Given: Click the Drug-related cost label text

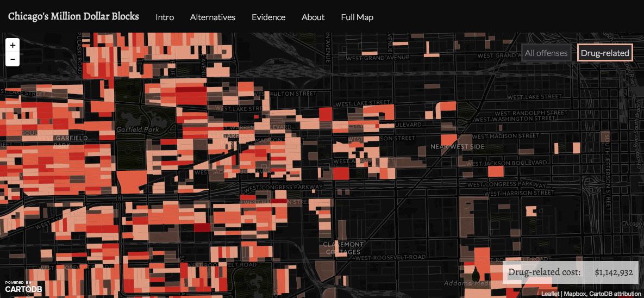Looking at the screenshot, I should point(545,272).
